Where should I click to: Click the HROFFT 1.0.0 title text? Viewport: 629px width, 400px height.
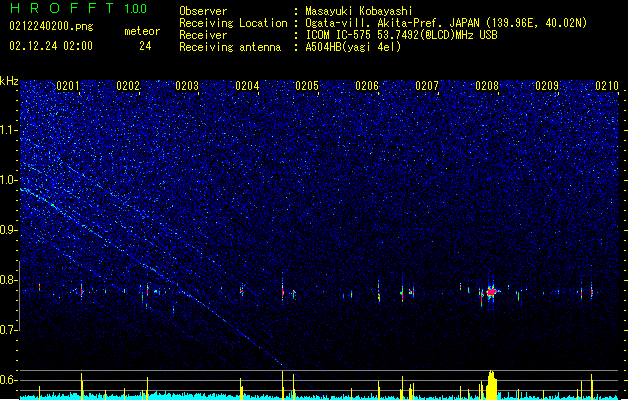point(78,8)
